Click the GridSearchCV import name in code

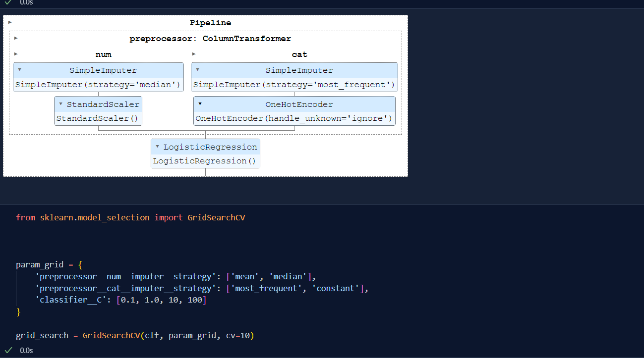pyautogui.click(x=216, y=217)
